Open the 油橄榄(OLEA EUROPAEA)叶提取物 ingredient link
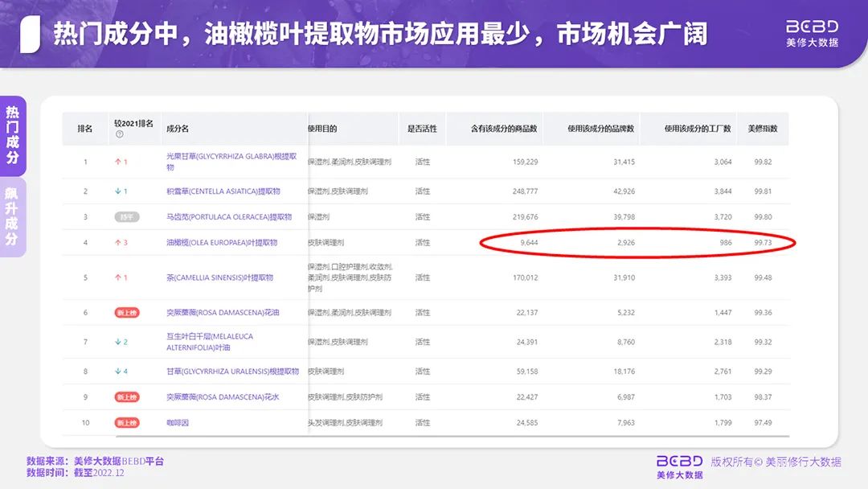 (221, 243)
